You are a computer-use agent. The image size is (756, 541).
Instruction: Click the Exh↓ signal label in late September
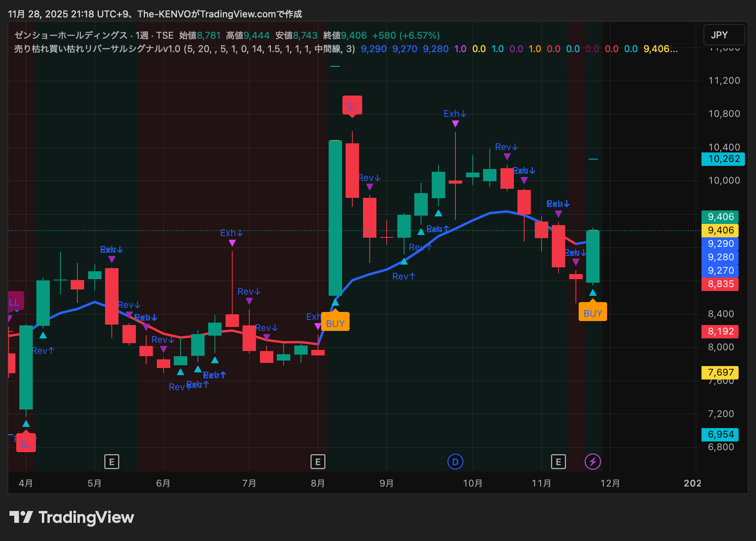coord(455,114)
